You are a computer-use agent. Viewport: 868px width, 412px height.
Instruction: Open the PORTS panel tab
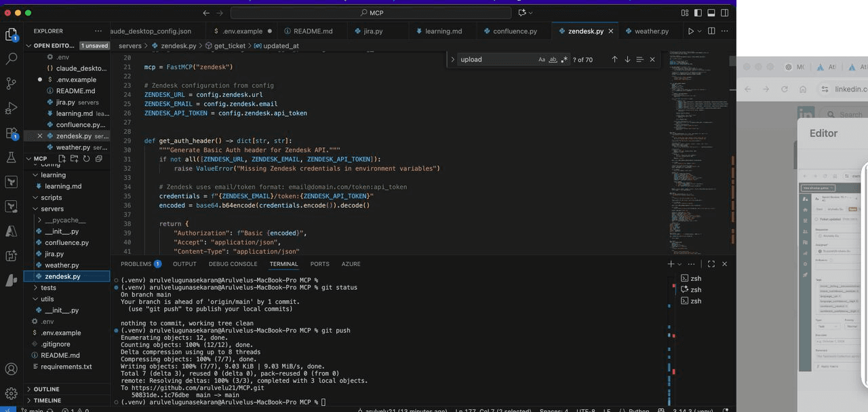click(319, 264)
